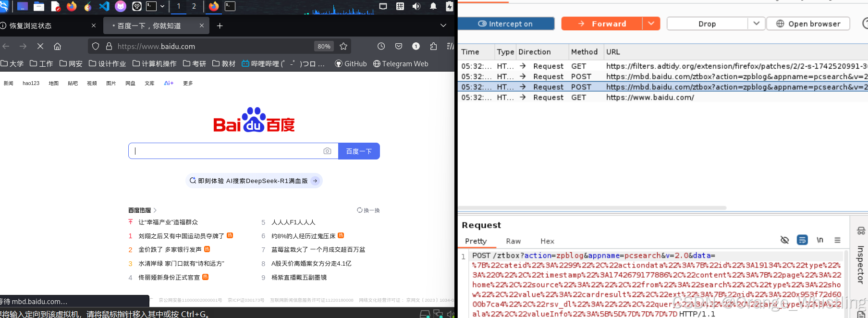Open the 大学 bookmarks folder
Image resolution: width=868 pixels, height=318 pixels.
tap(12, 63)
